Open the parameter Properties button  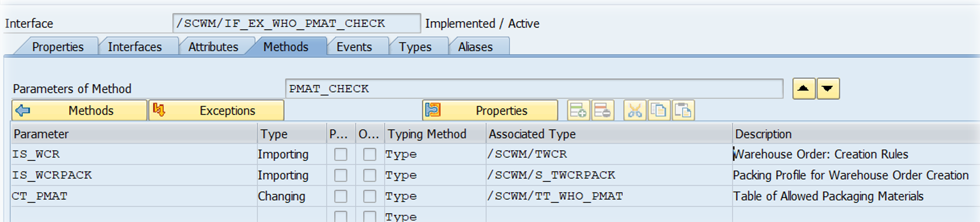(490, 110)
